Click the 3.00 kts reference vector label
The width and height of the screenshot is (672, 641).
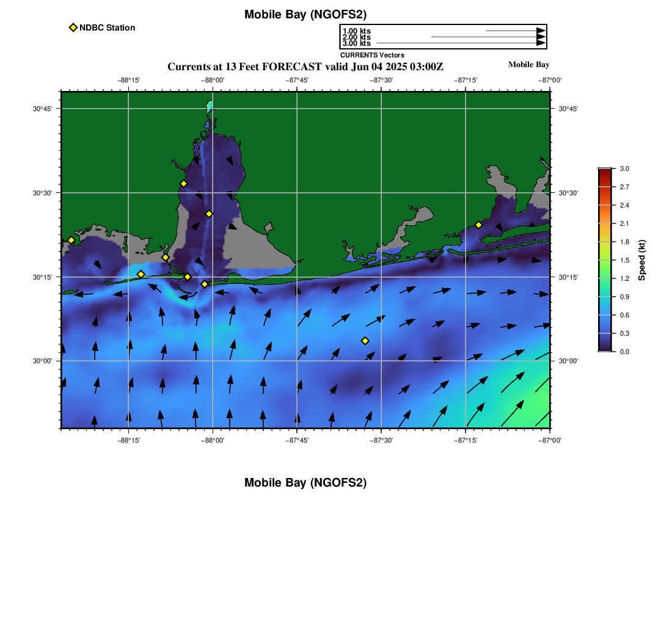[357, 43]
